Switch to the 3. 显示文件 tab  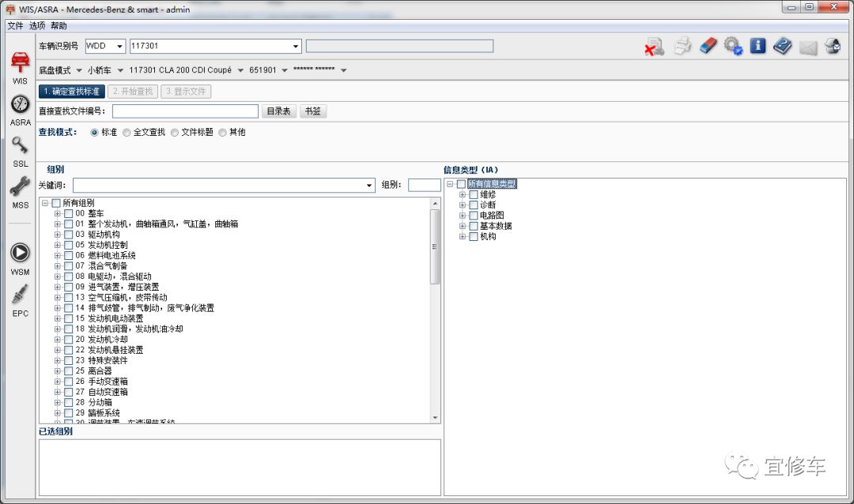pos(186,92)
